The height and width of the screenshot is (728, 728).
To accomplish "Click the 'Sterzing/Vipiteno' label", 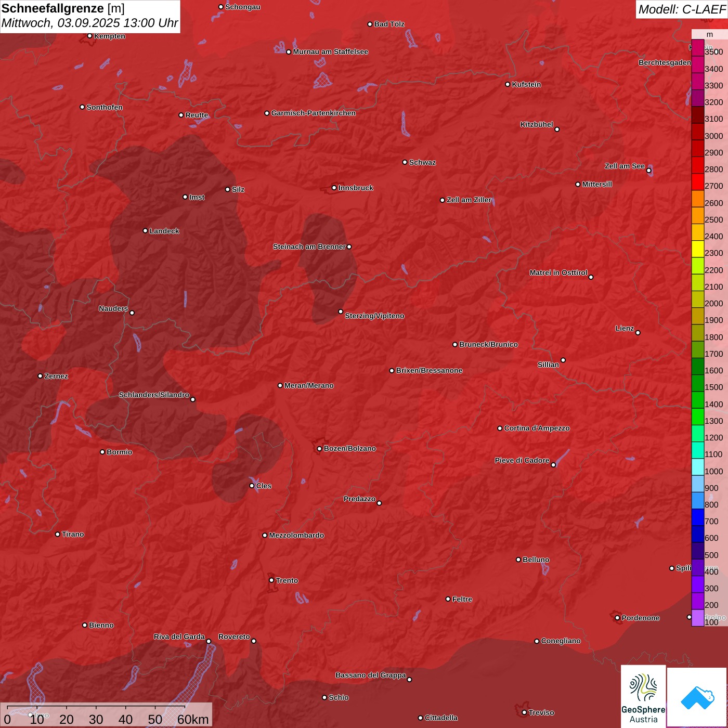I will tap(374, 316).
